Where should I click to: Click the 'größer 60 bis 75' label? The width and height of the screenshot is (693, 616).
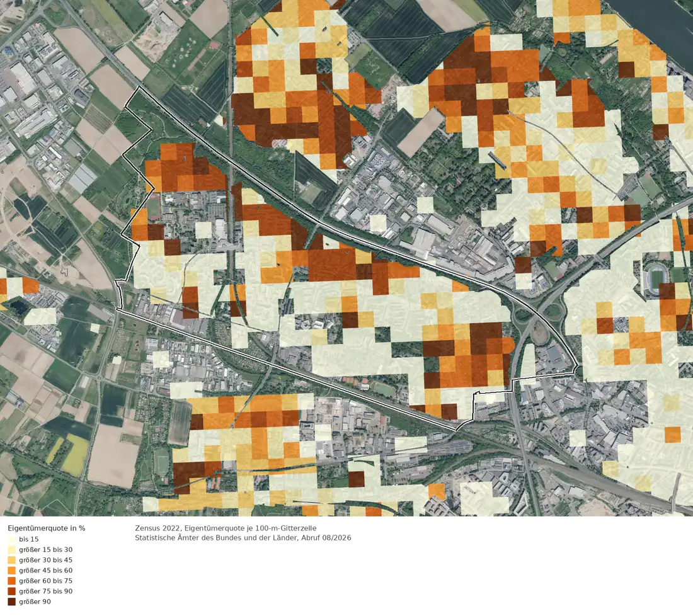[45, 581]
